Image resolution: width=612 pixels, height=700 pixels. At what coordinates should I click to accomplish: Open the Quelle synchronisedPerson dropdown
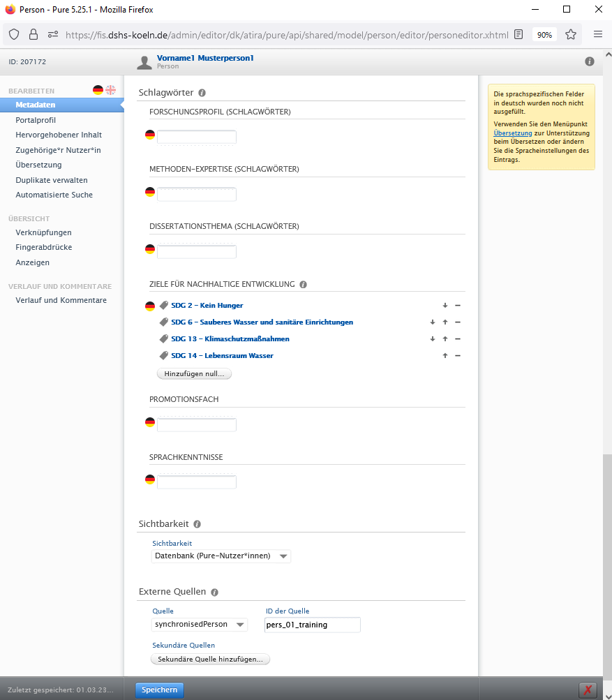(x=200, y=625)
